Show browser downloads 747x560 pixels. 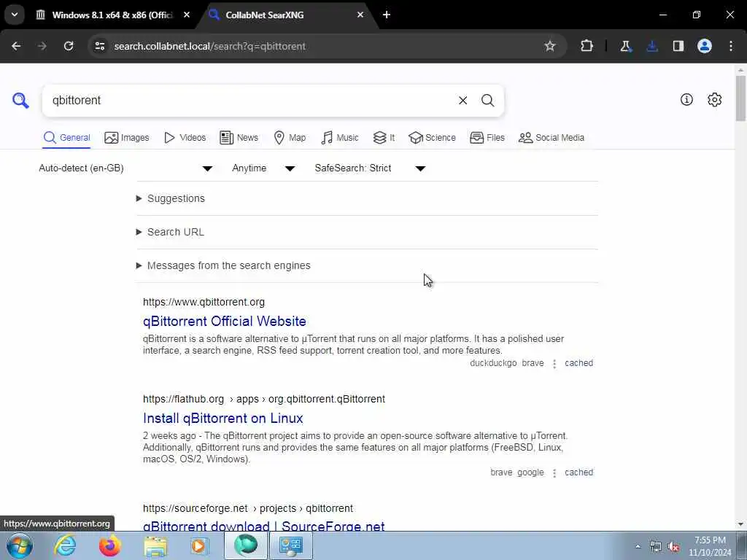pyautogui.click(x=652, y=46)
